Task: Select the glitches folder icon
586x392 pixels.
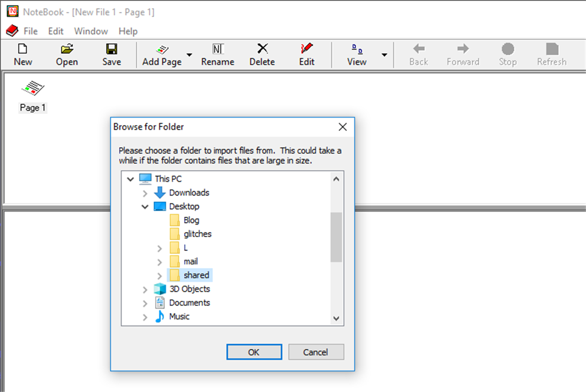Action: tap(175, 234)
